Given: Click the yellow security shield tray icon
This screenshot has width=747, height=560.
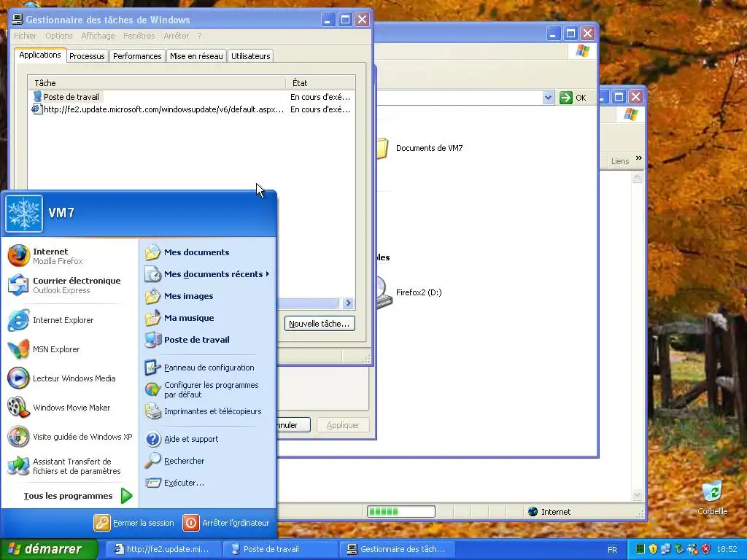Looking at the screenshot, I should [x=653, y=549].
